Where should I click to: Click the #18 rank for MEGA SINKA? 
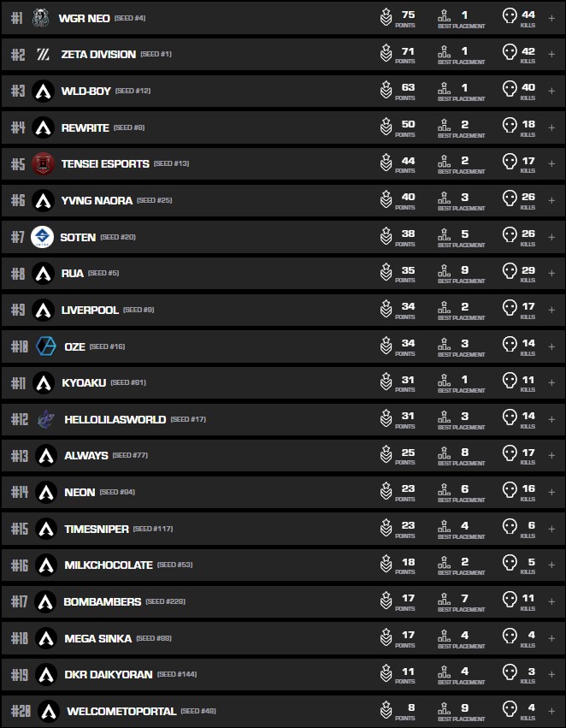[x=19, y=638]
